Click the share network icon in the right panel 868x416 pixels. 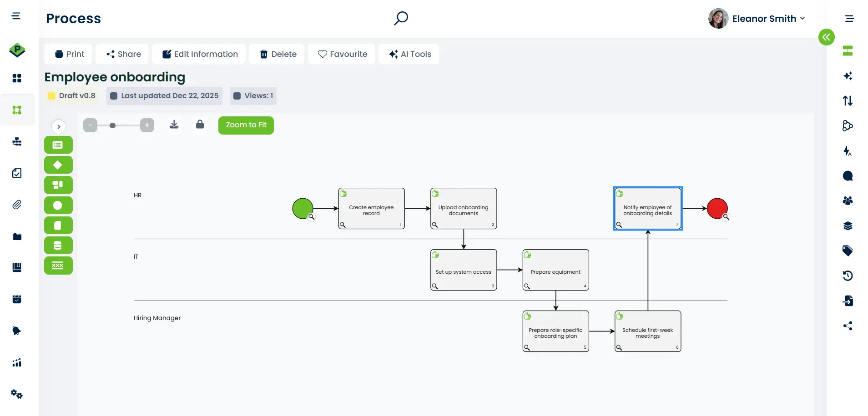click(848, 326)
